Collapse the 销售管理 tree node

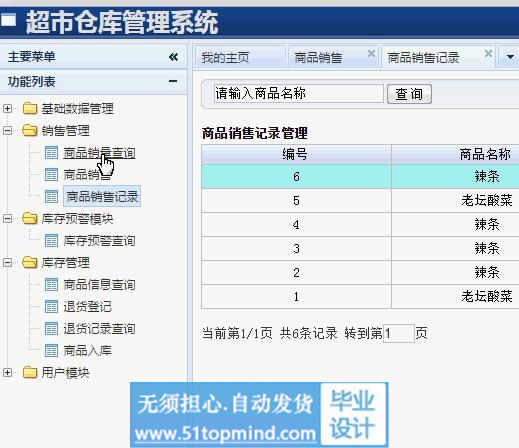pos(7,131)
